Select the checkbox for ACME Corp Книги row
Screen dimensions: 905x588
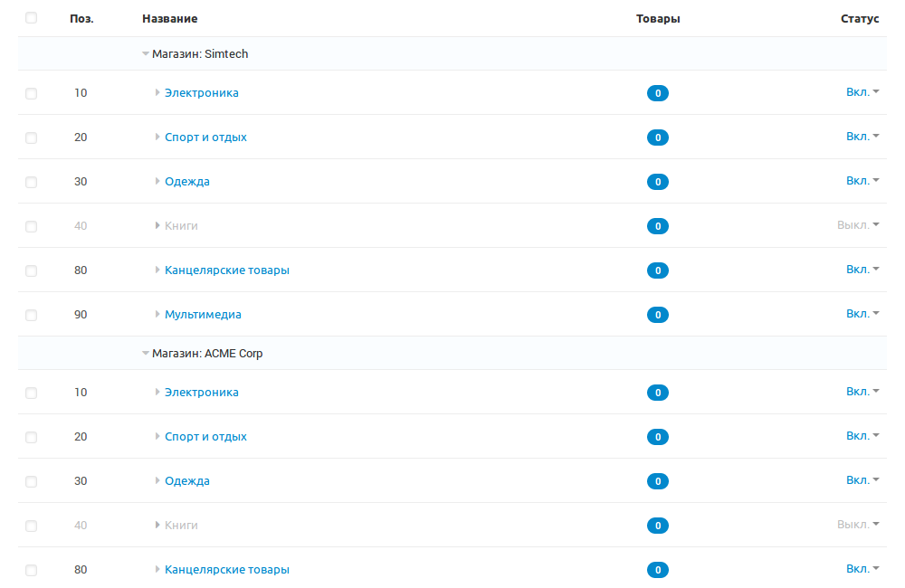[x=32, y=526]
